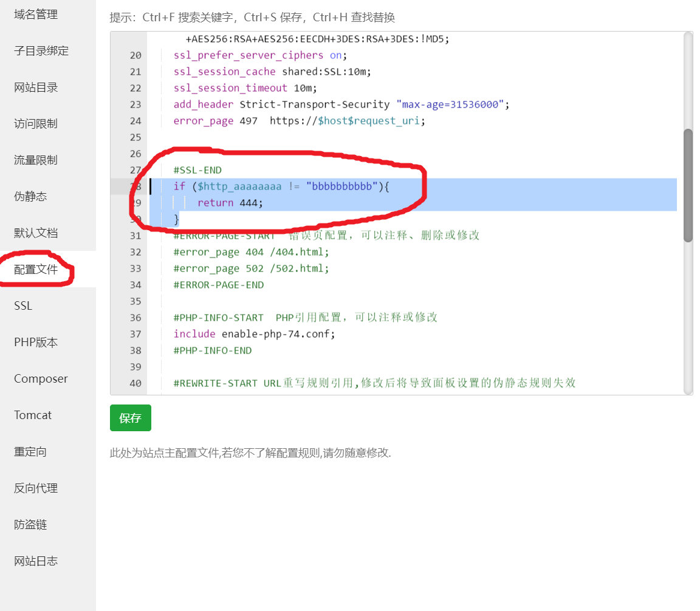View 网站日志 section
700x611 pixels.
click(x=36, y=561)
